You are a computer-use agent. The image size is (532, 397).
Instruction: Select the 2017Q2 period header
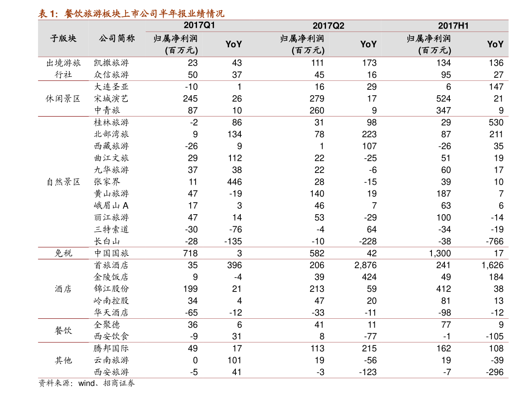coord(328,26)
